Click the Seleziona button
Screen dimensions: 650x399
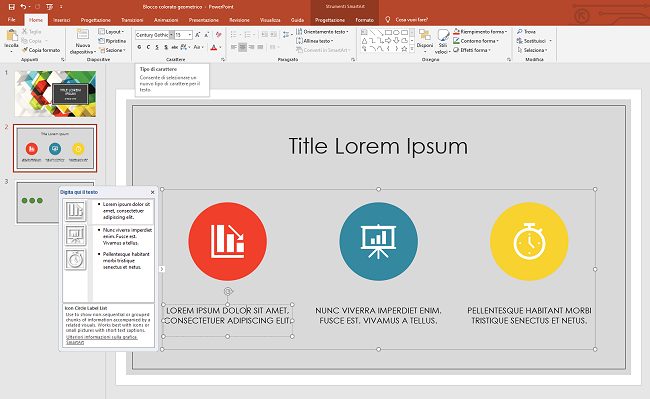532,50
